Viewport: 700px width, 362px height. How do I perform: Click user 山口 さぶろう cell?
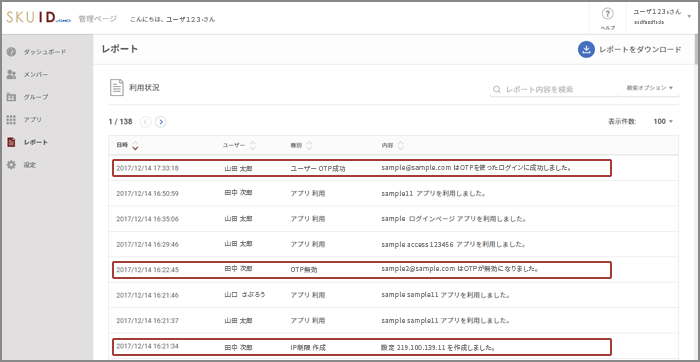pos(245,295)
